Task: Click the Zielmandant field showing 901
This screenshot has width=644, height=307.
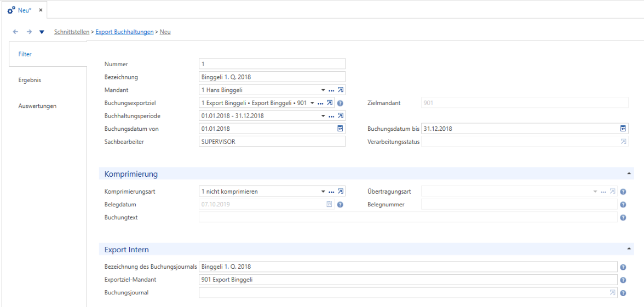Action: pos(525,103)
